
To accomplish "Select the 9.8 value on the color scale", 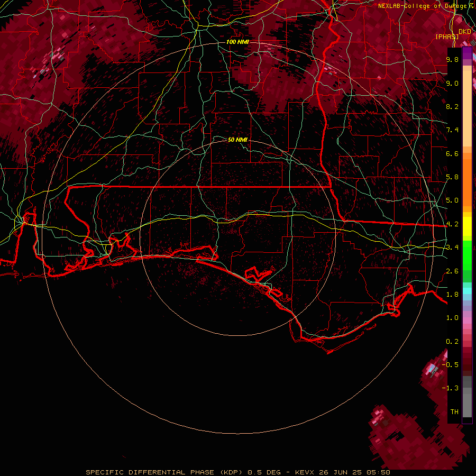I will (452, 59).
